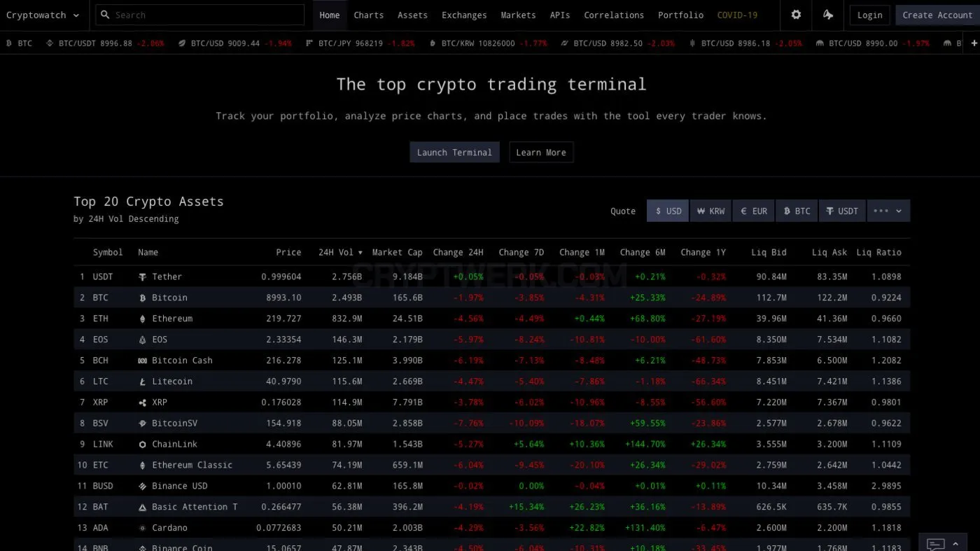This screenshot has width=980, height=551.
Task: Click the Basic Attention Token icon
Action: (x=143, y=508)
